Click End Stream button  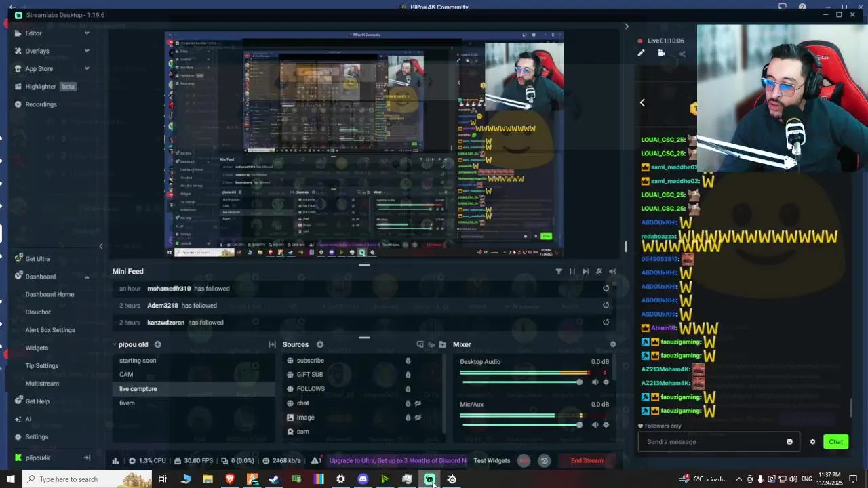[x=587, y=461]
